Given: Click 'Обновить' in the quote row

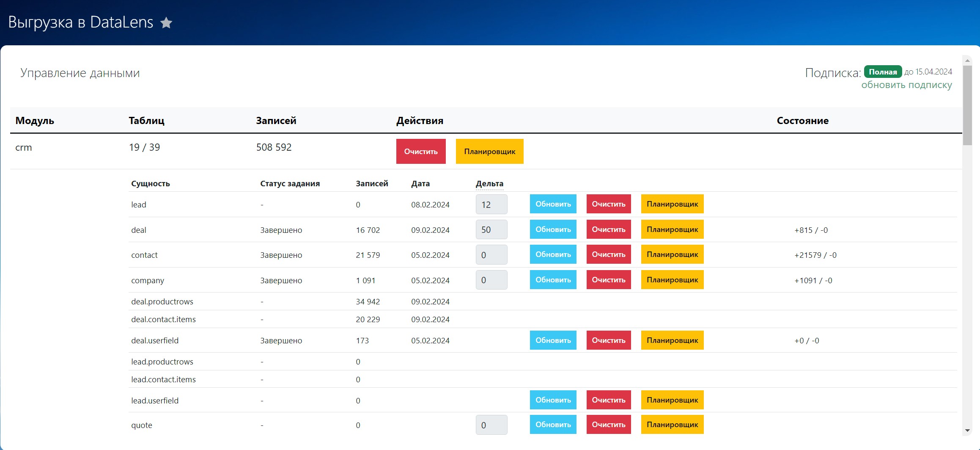Looking at the screenshot, I should click(553, 425).
